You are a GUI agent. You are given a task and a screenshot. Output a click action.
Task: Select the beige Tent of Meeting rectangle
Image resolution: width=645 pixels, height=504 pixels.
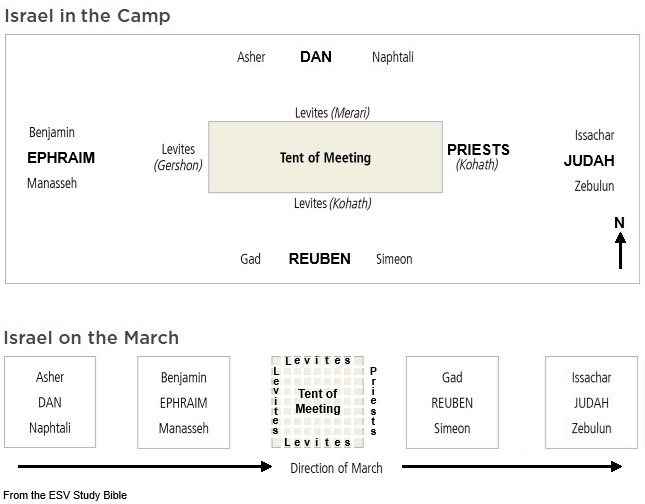[x=325, y=157]
